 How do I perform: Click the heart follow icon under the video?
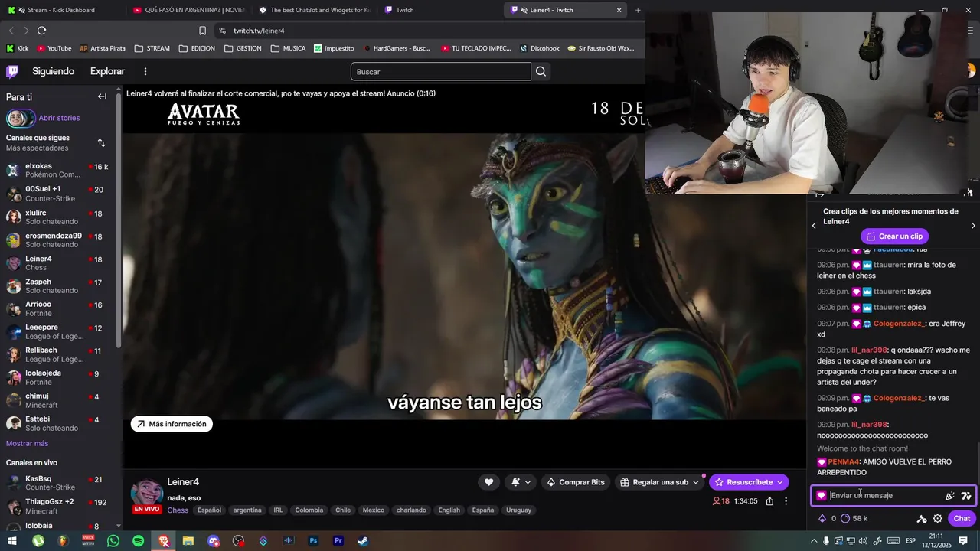tap(488, 482)
